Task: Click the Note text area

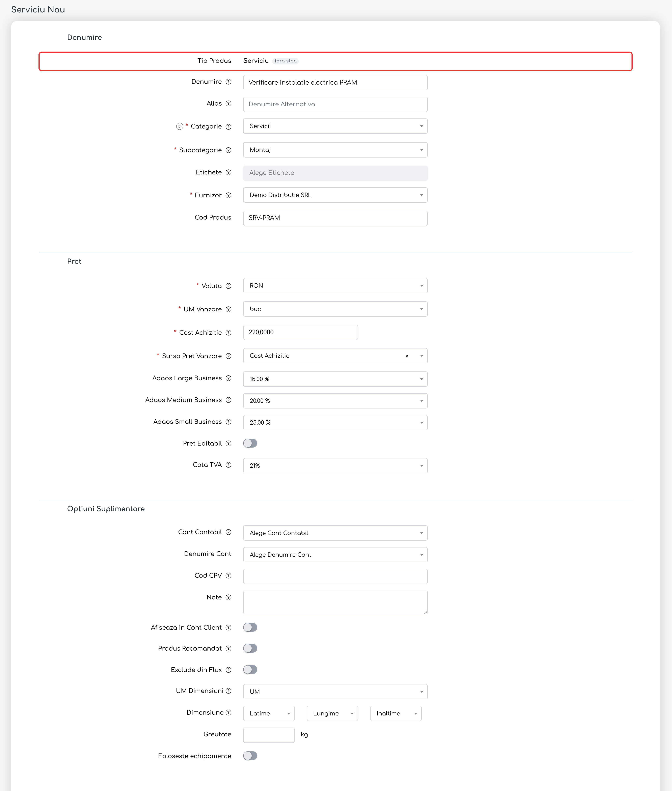Action: pyautogui.click(x=335, y=602)
